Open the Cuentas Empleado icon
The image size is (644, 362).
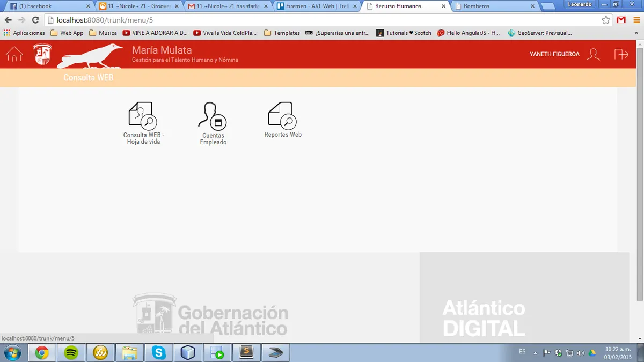coord(213,116)
